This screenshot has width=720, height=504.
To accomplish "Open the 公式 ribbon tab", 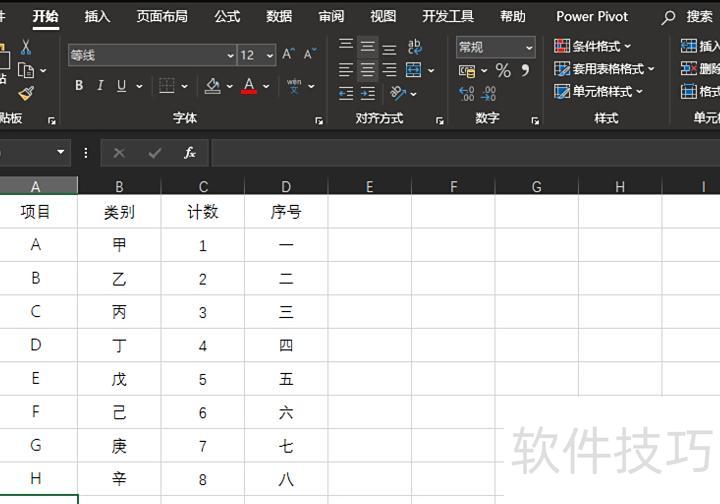I will point(227,16).
